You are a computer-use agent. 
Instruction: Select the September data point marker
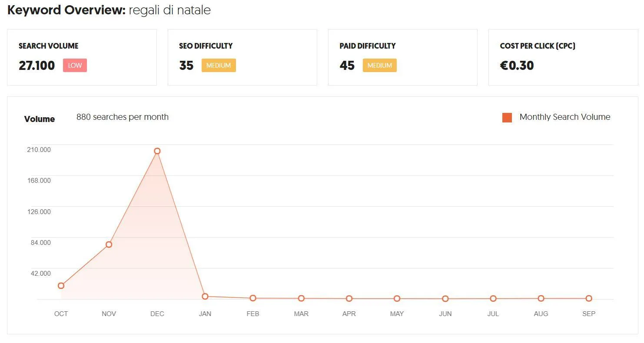[589, 298]
